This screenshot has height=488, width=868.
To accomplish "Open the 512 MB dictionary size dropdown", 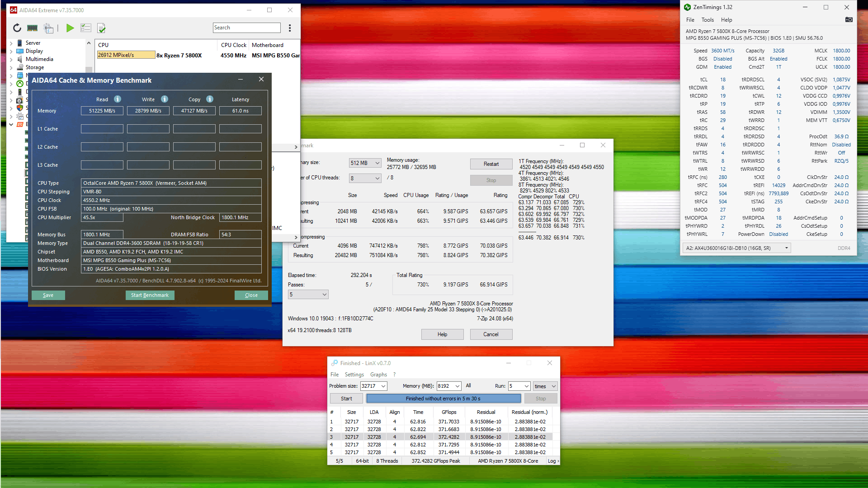I will pos(365,163).
